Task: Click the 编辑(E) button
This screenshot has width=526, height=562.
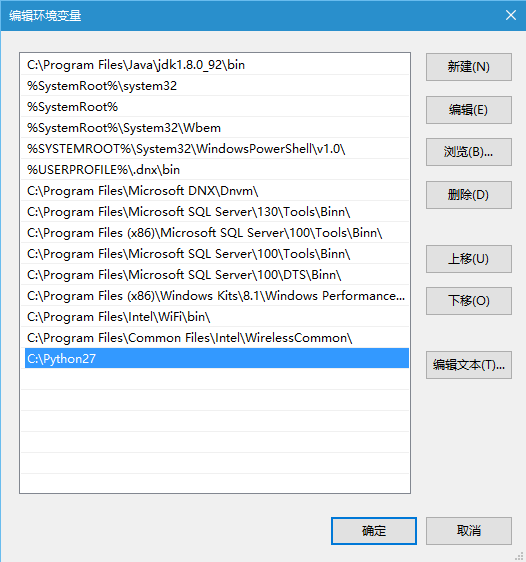Action: pyautogui.click(x=469, y=110)
